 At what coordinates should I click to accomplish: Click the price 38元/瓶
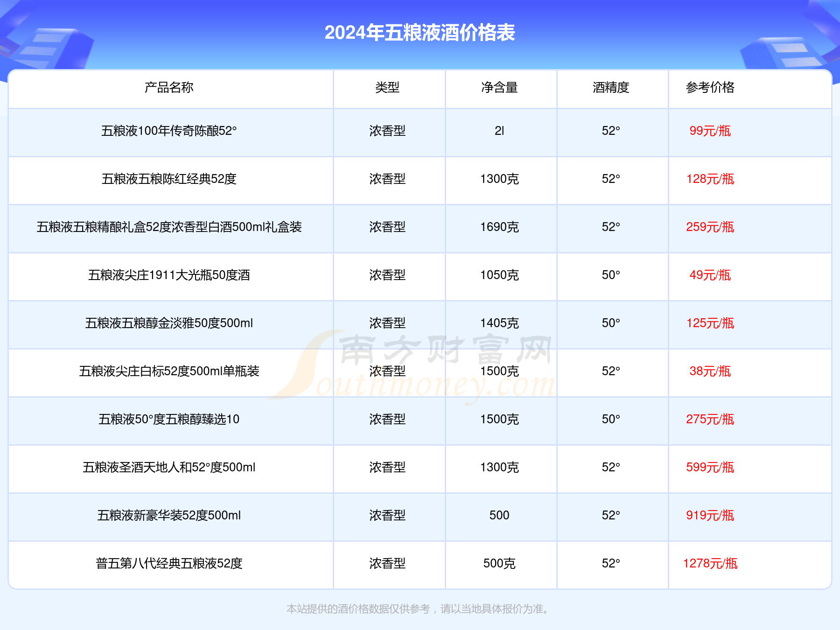(710, 371)
